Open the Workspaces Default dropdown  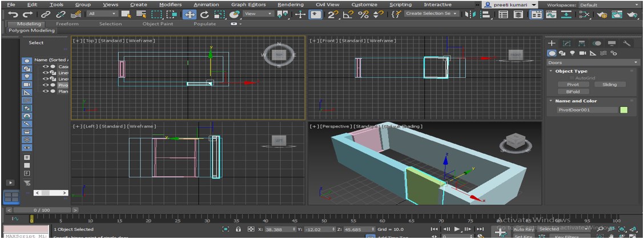click(x=610, y=5)
